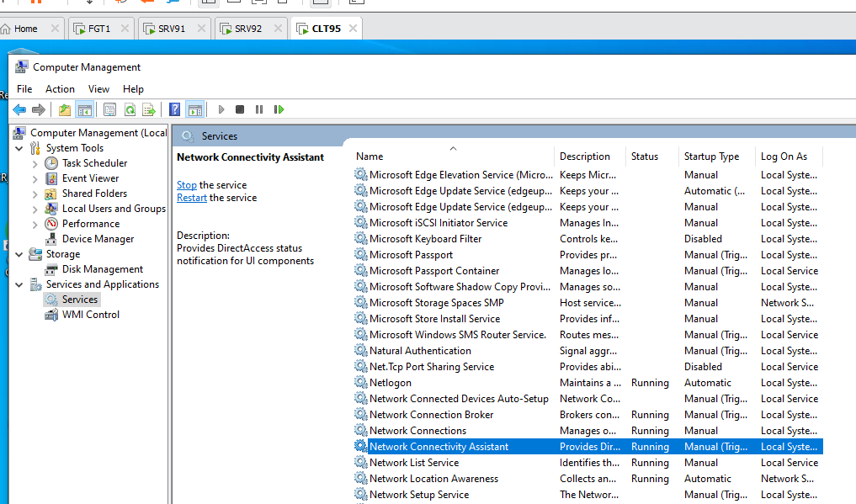Sort by the Startup Type column header
The image size is (856, 504).
(716, 157)
